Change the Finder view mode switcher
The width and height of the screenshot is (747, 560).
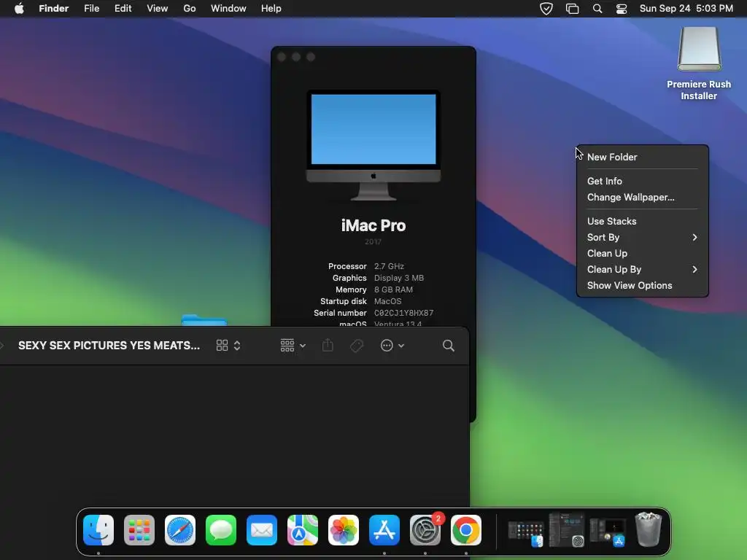point(228,346)
